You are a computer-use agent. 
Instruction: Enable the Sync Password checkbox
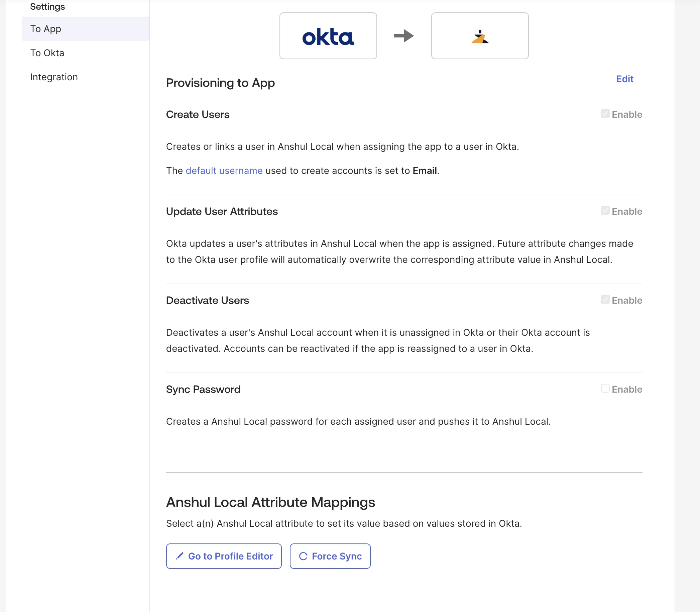point(605,389)
